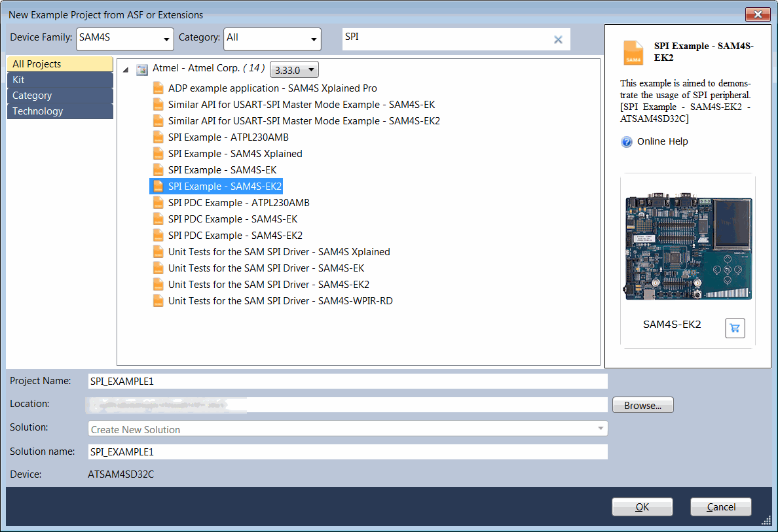Open the ASF version 3.33.0 dropdown

[x=294, y=70]
